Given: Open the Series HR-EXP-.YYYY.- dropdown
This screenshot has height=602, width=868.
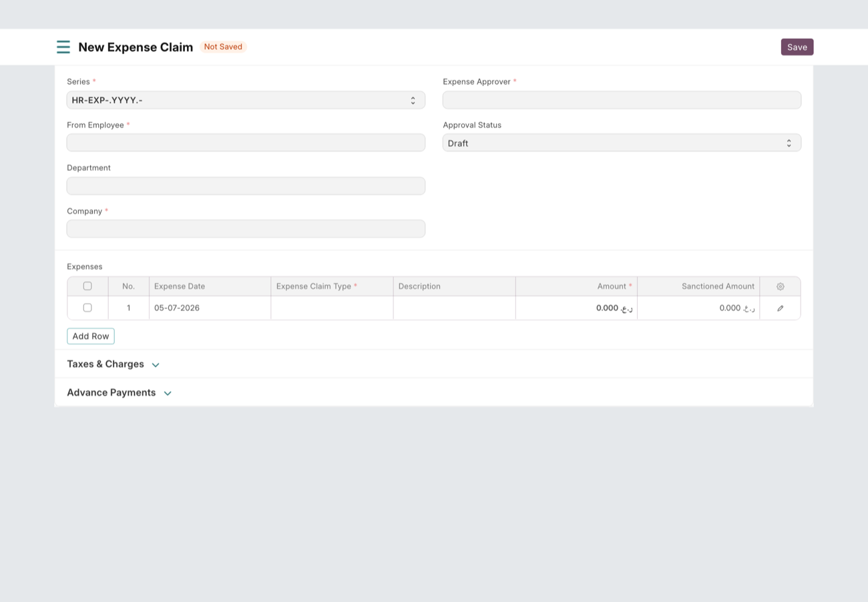Looking at the screenshot, I should coord(246,100).
